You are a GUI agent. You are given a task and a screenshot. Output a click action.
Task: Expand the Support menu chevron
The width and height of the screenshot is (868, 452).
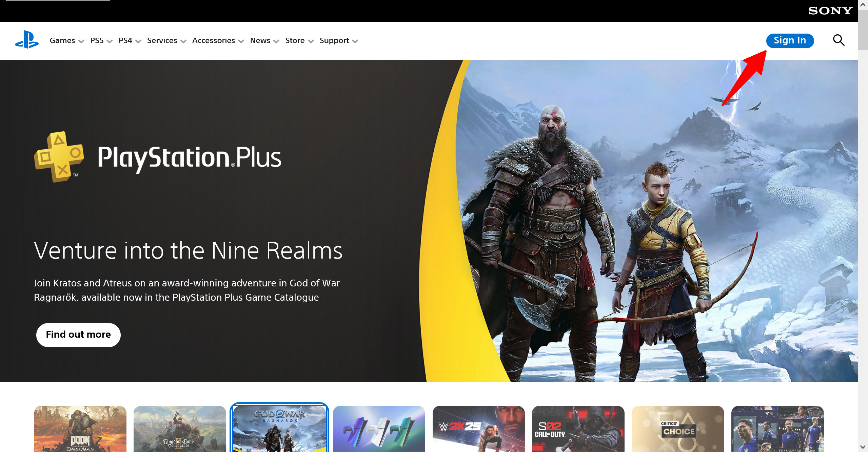pyautogui.click(x=355, y=41)
